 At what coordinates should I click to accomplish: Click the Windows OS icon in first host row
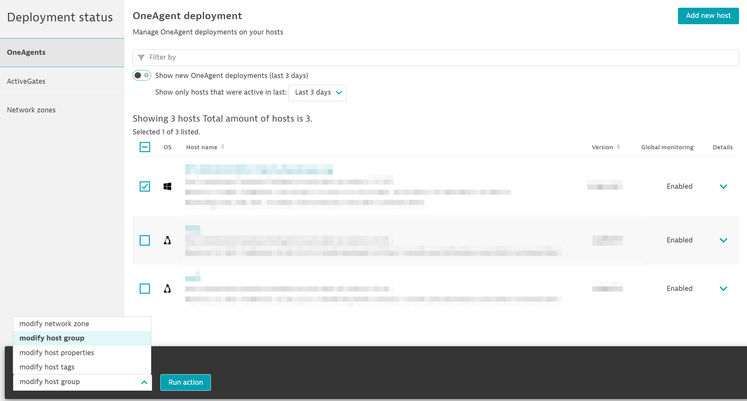pyautogui.click(x=167, y=186)
